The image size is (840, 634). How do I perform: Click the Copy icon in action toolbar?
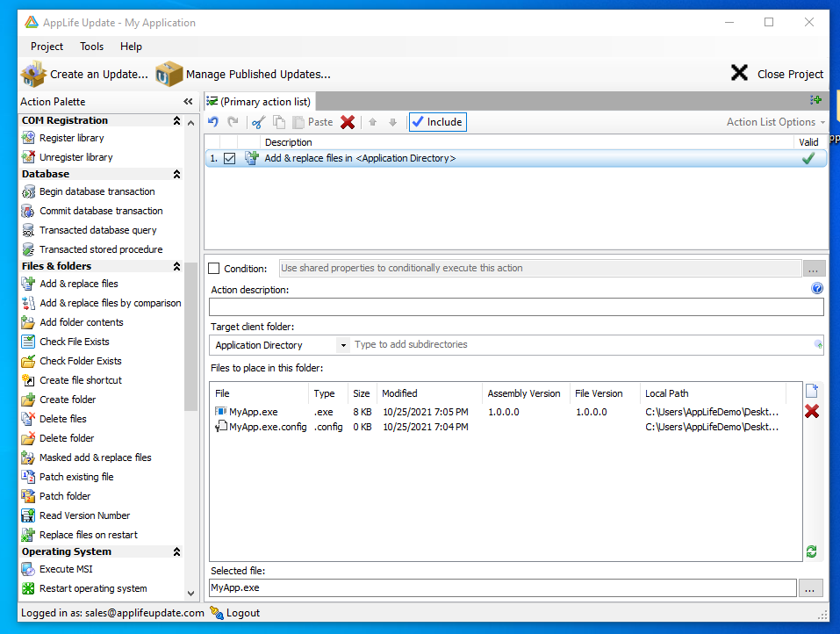(279, 122)
